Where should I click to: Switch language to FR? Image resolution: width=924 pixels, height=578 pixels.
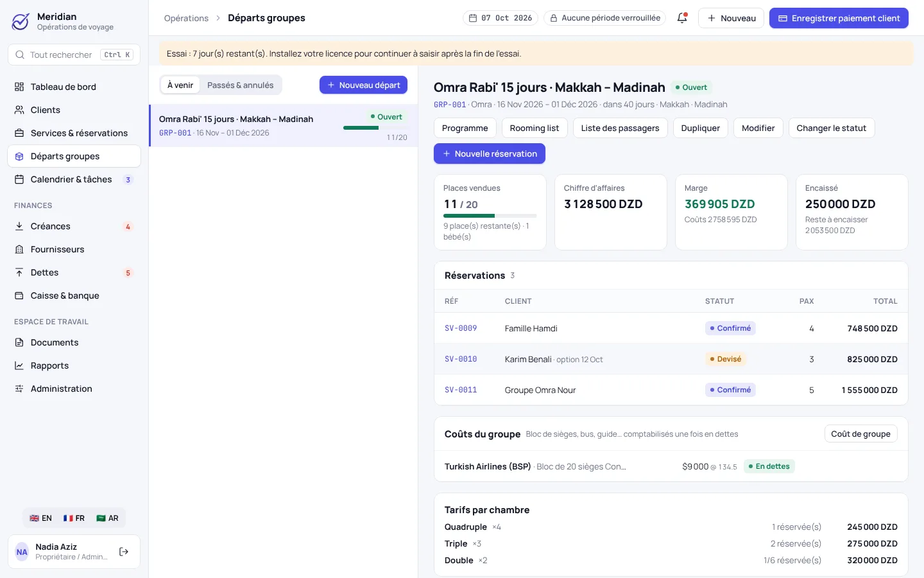point(74,518)
